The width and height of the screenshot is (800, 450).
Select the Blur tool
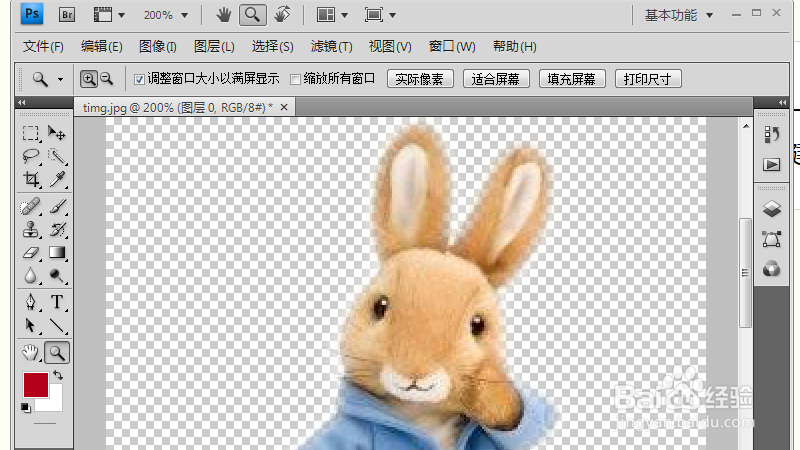(x=31, y=276)
